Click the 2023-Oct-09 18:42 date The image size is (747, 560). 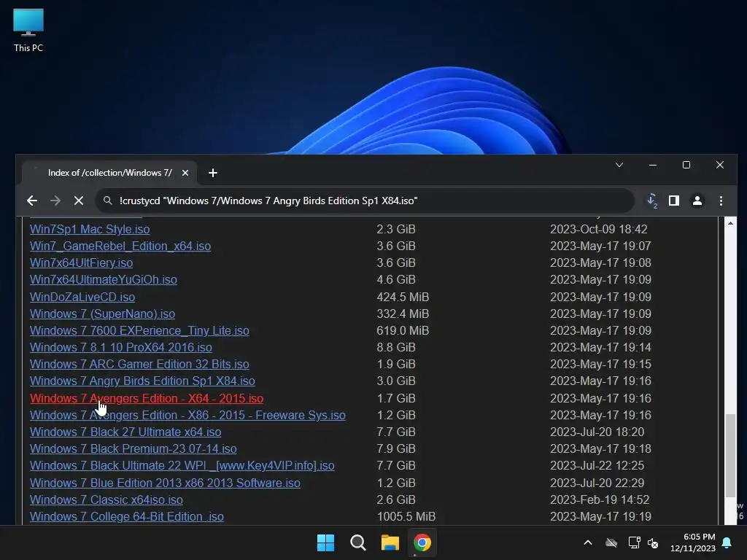[x=598, y=229]
